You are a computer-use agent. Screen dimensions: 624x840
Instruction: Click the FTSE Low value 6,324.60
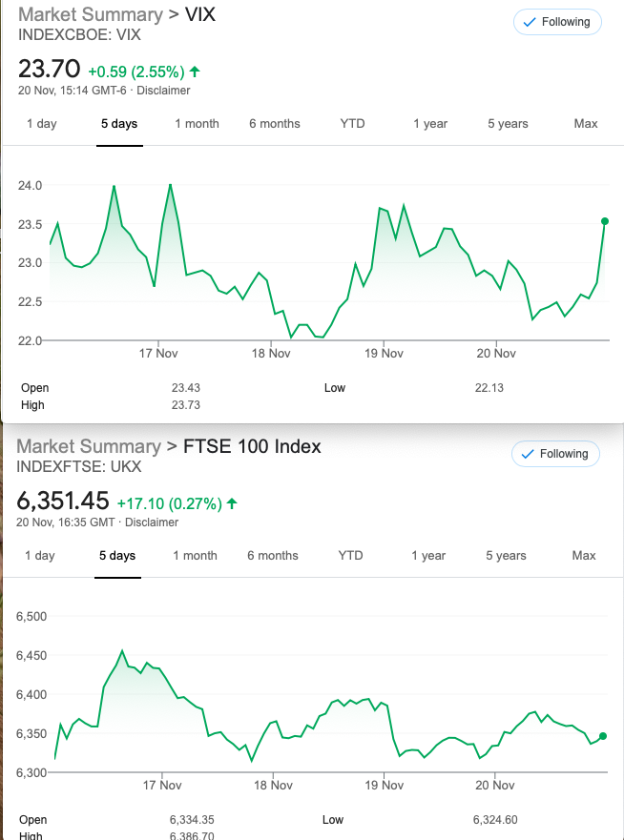(x=495, y=820)
